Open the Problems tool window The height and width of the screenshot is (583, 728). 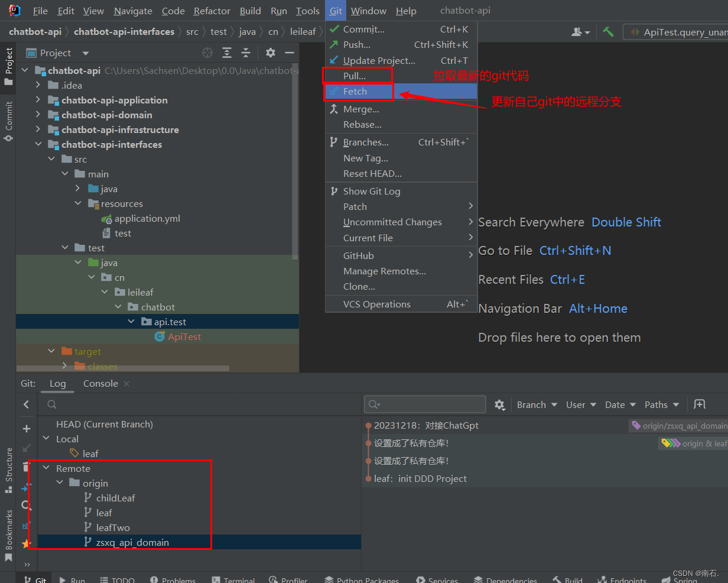pos(173,580)
